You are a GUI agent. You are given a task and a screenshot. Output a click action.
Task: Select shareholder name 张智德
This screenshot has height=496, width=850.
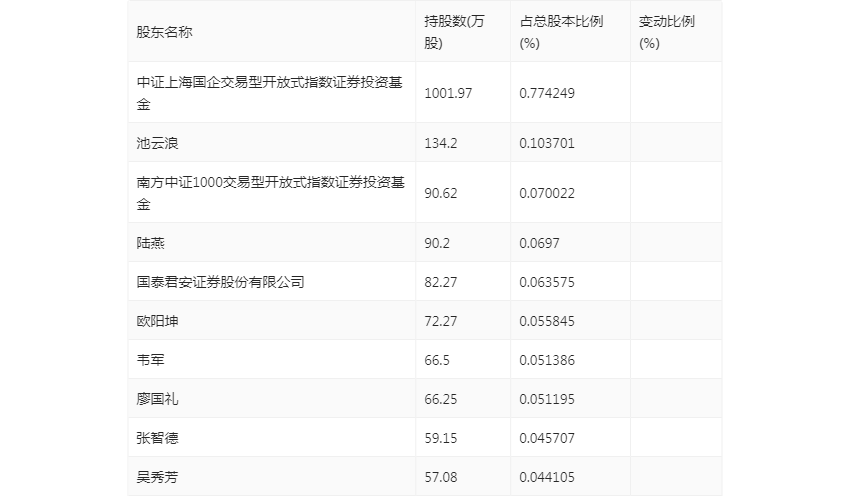157,438
